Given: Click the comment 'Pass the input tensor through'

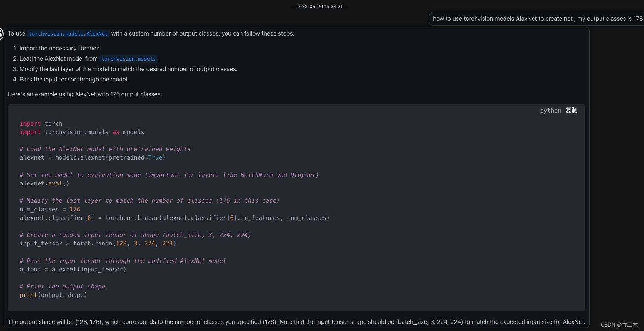Looking at the screenshot, I should click(x=123, y=261).
